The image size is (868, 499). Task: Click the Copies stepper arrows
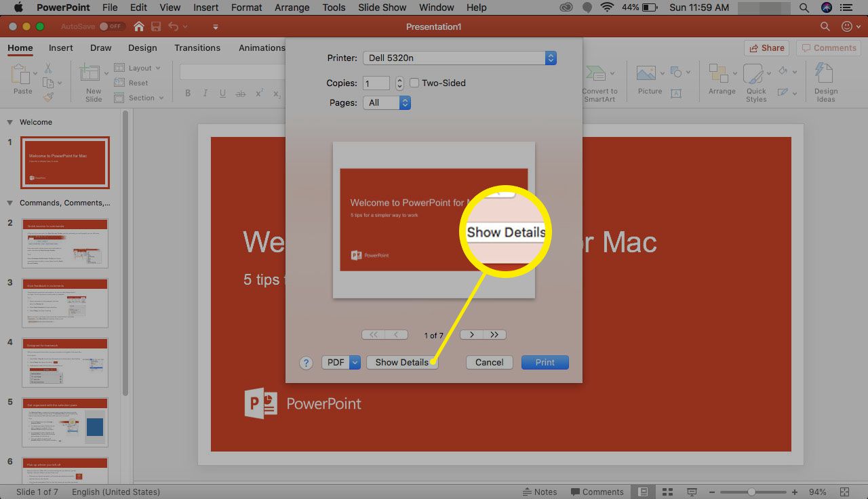[x=399, y=83]
